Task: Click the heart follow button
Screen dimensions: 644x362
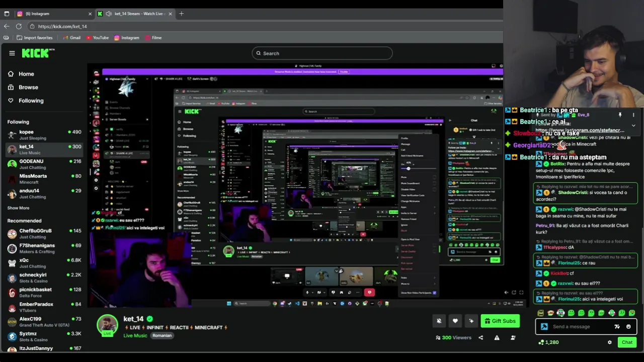Action: click(x=455, y=321)
